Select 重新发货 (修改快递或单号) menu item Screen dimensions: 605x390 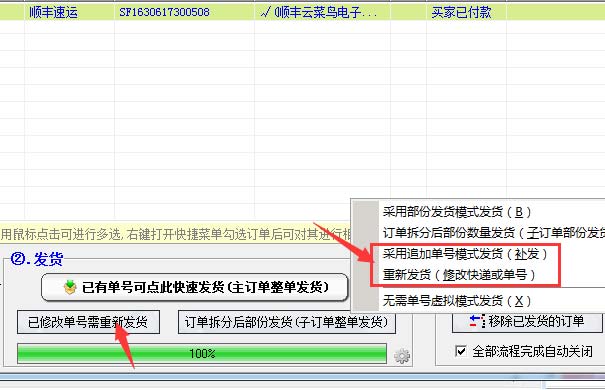click(459, 275)
